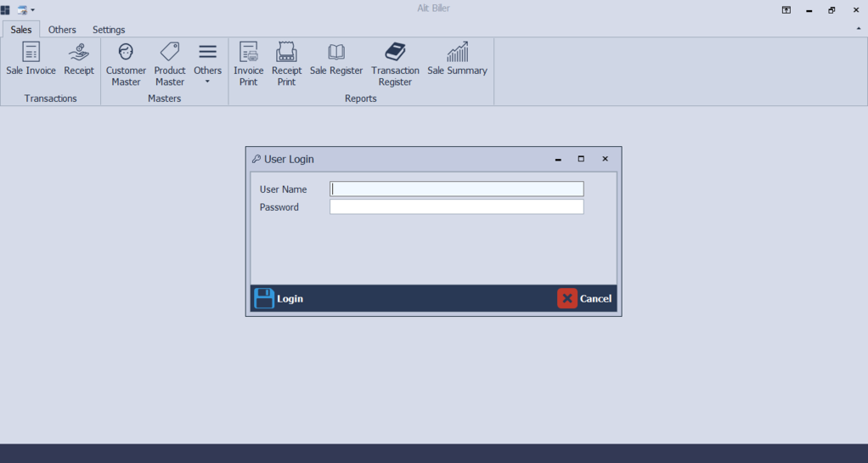This screenshot has height=463, width=868.
Task: Open the Transaction Register report
Action: pyautogui.click(x=395, y=65)
